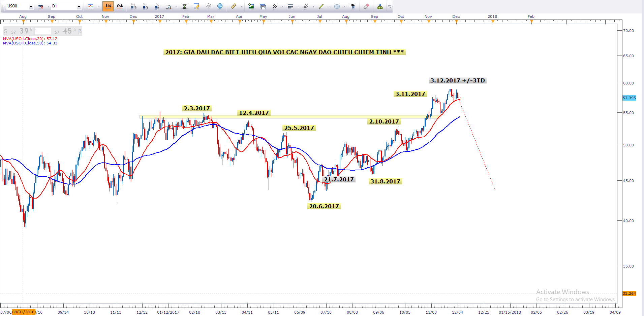Click the green hierarchy structure icon
Screen dimensions: 644x316
[x=380, y=6]
